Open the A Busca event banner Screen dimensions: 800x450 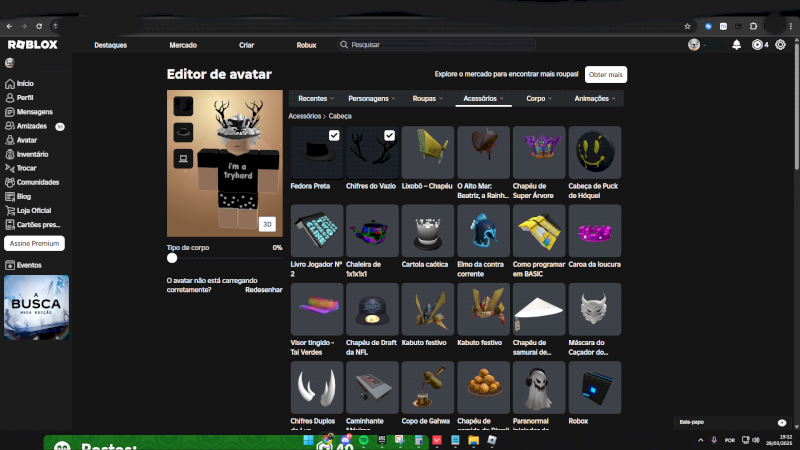36,308
